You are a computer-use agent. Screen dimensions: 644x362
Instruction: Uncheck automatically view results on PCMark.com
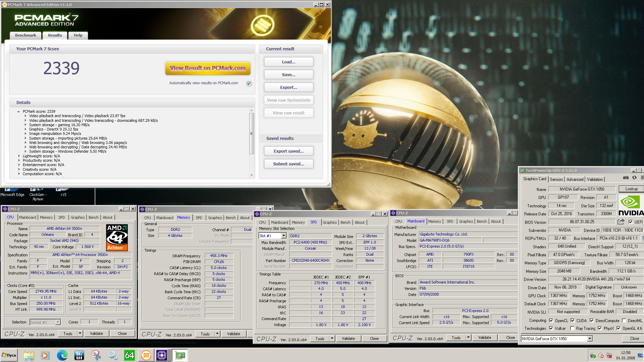(x=249, y=84)
